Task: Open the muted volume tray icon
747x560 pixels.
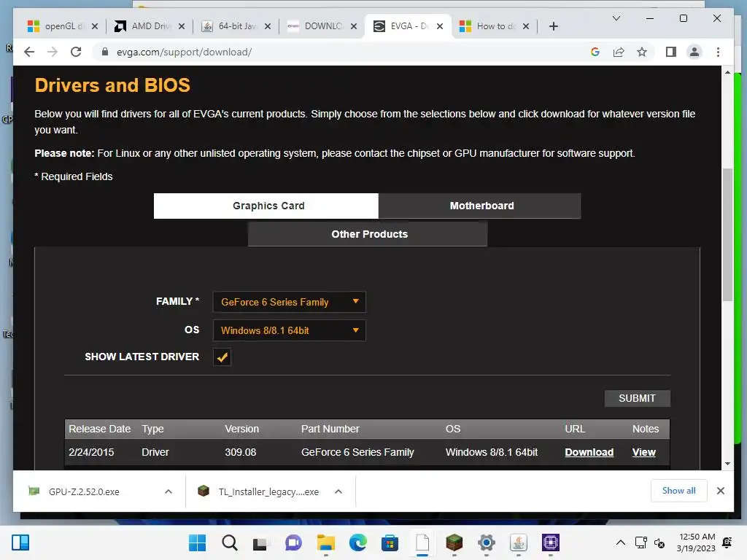Action: pos(659,542)
